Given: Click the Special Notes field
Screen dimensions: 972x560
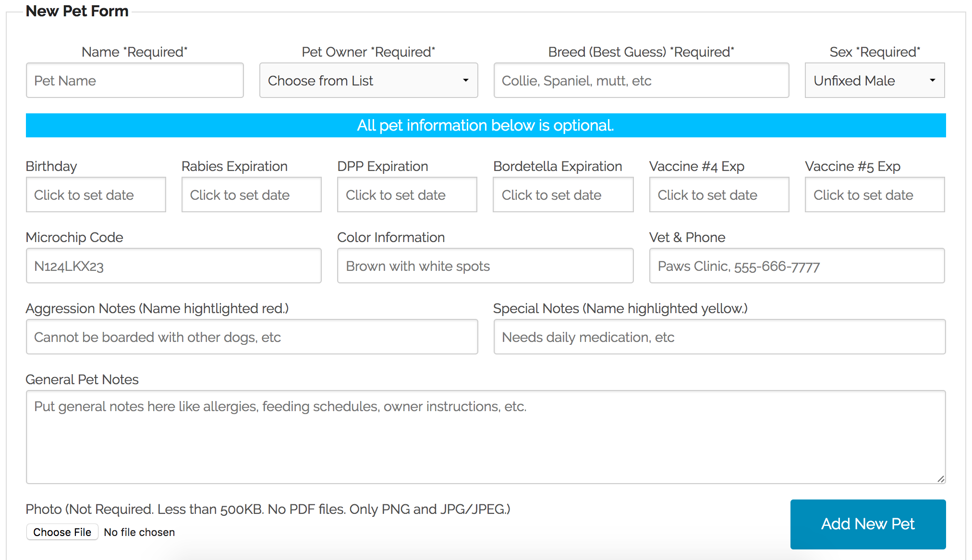Looking at the screenshot, I should [x=718, y=337].
